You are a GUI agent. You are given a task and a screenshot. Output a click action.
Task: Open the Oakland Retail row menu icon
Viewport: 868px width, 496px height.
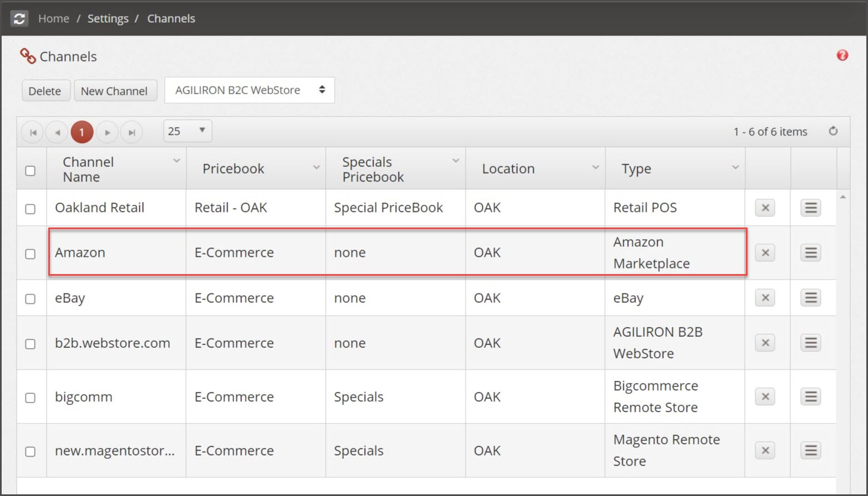click(811, 208)
